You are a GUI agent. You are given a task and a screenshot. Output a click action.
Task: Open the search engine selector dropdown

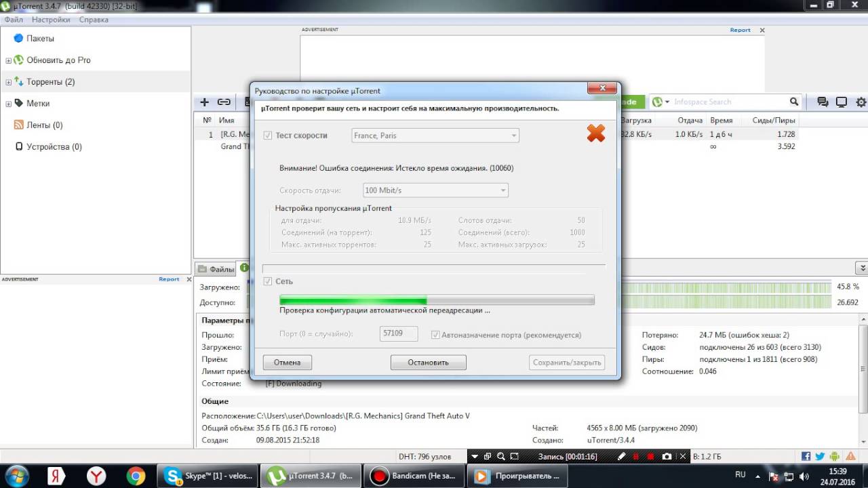point(662,102)
